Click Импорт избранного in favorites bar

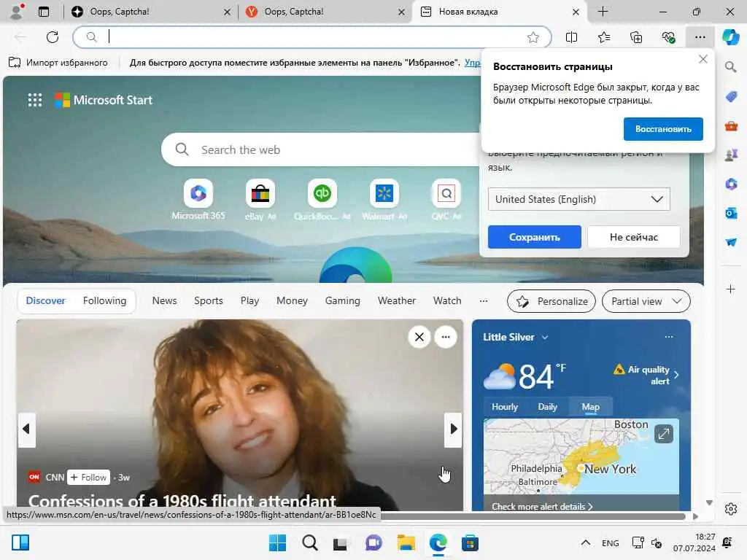[58, 63]
